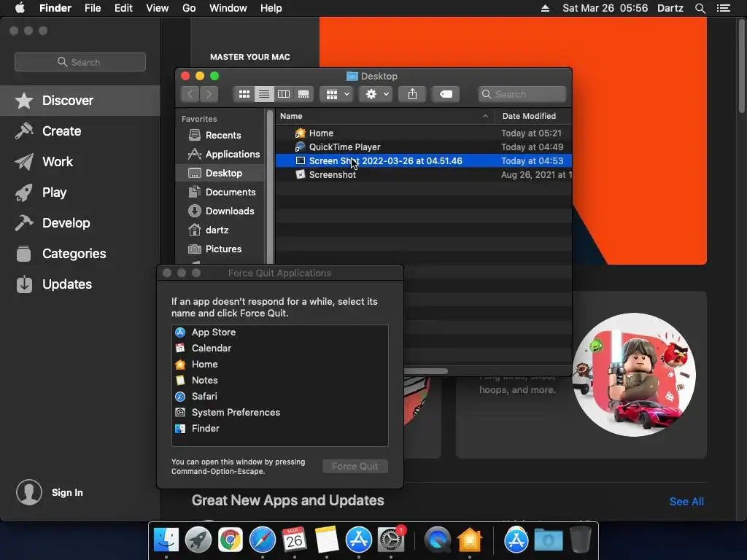Image resolution: width=747 pixels, height=560 pixels.
Task: Open System Preferences from the Dock
Action: pos(391,540)
